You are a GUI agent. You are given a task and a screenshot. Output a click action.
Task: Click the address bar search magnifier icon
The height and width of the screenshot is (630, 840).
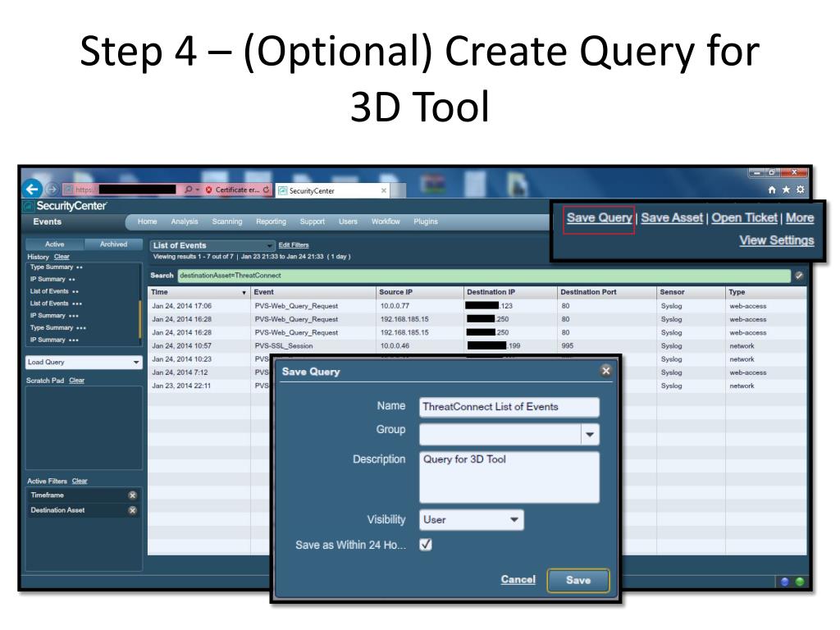pos(188,189)
